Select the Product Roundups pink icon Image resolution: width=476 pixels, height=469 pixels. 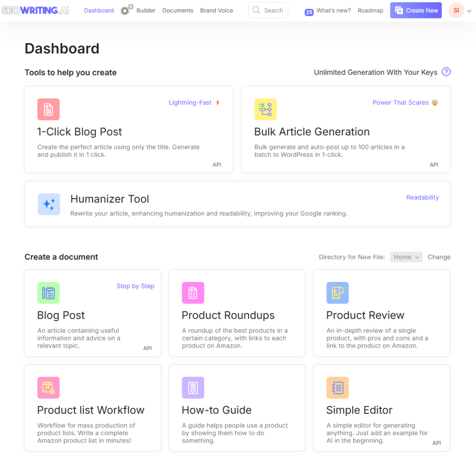tap(193, 293)
